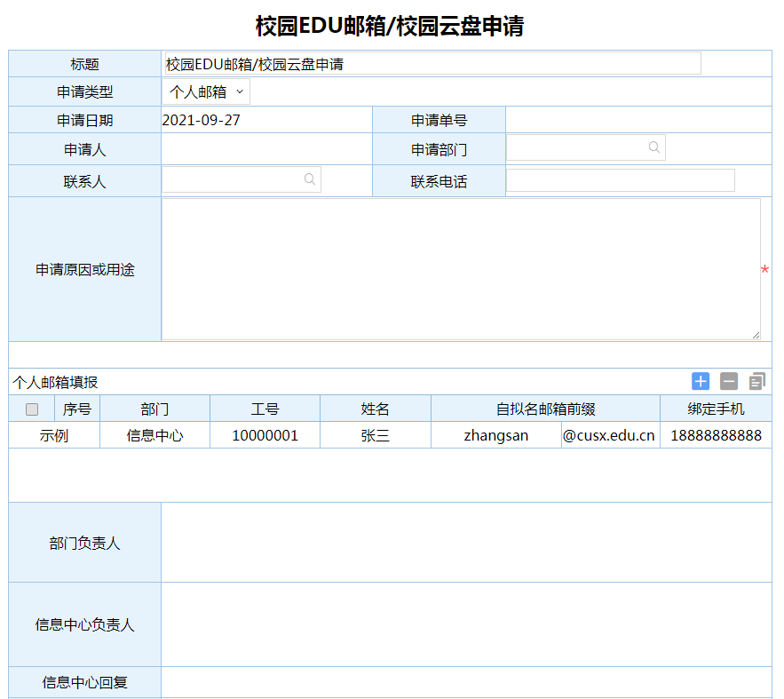
Task: Focus the 申请部门 input box
Action: point(575,147)
